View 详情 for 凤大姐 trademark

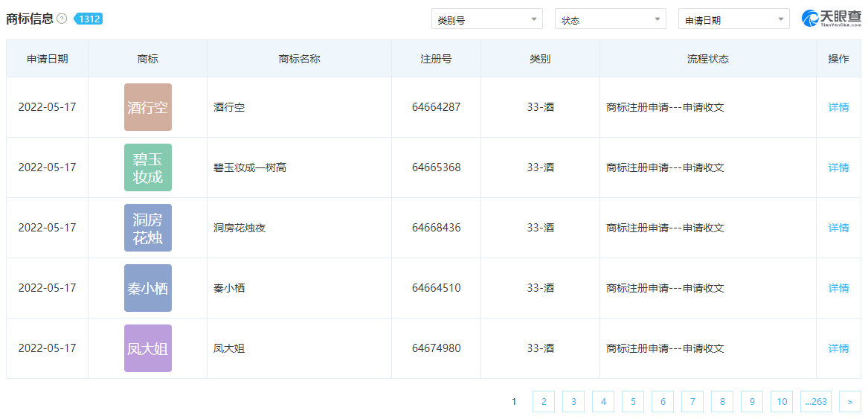click(x=838, y=348)
